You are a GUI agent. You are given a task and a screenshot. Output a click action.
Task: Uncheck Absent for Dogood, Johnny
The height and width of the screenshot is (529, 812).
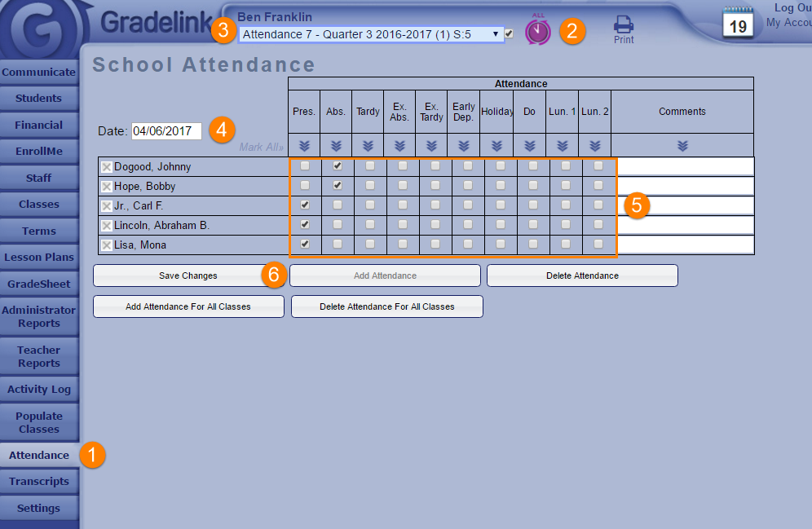coord(337,165)
